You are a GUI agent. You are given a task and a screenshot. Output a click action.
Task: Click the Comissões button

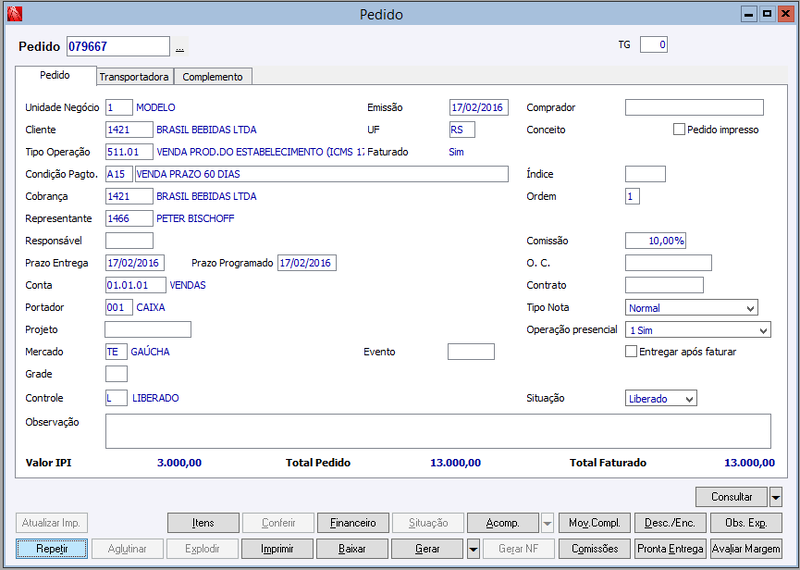click(595, 549)
